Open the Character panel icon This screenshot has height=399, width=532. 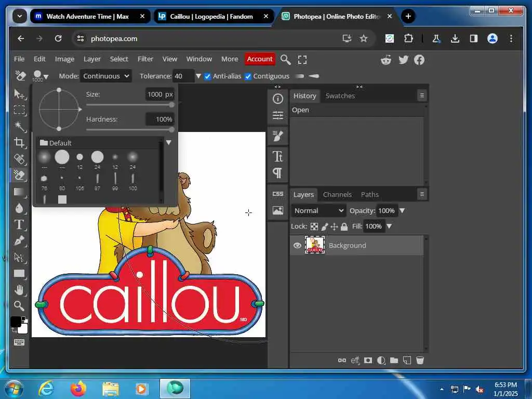(277, 156)
